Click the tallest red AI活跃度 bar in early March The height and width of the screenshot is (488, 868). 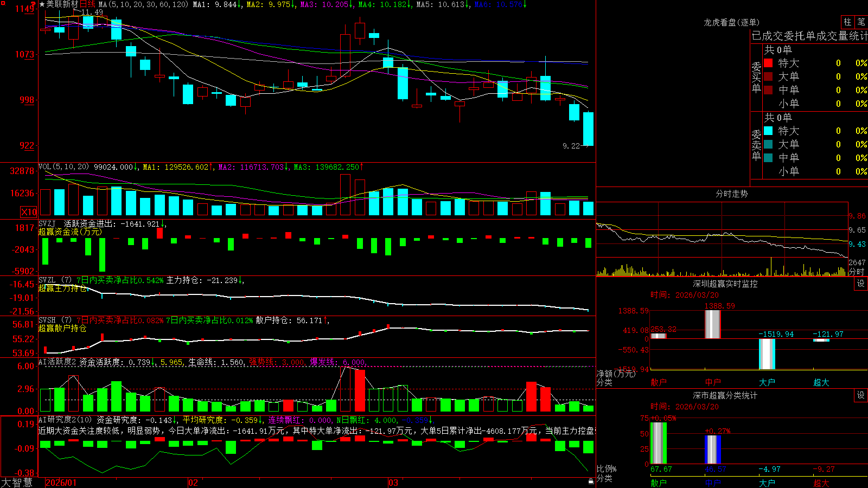coord(360,390)
